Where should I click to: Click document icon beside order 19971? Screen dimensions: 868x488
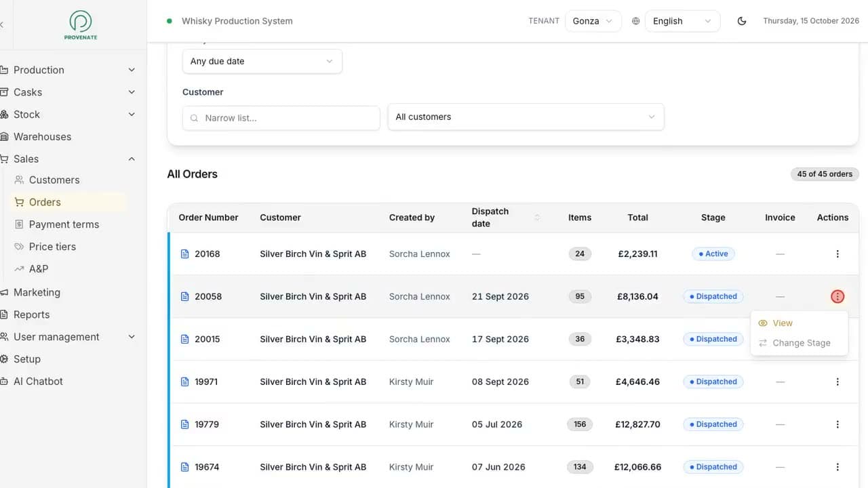coord(184,382)
